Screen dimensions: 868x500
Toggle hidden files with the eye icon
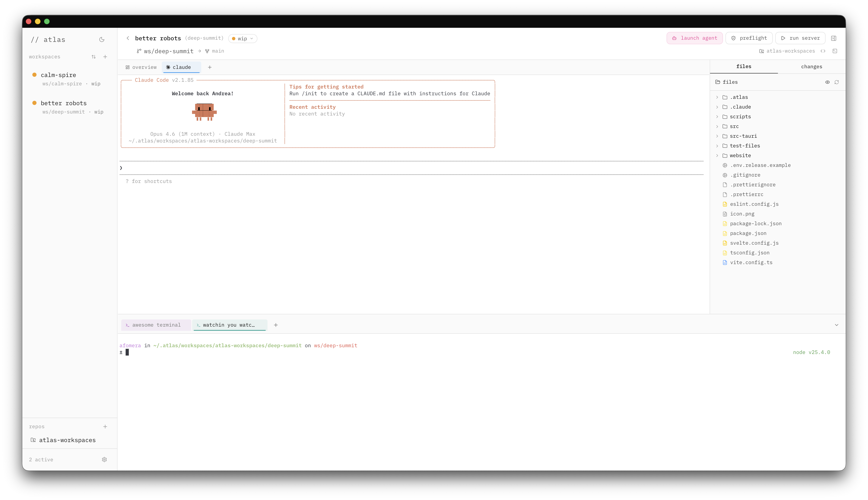[827, 82]
